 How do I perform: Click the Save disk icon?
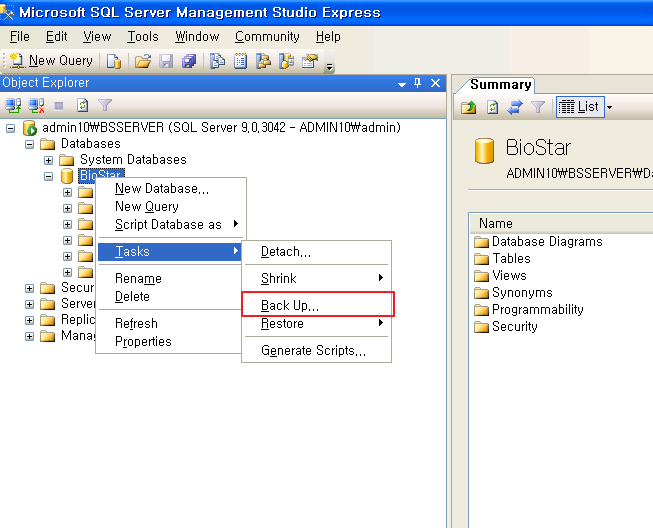(x=166, y=61)
